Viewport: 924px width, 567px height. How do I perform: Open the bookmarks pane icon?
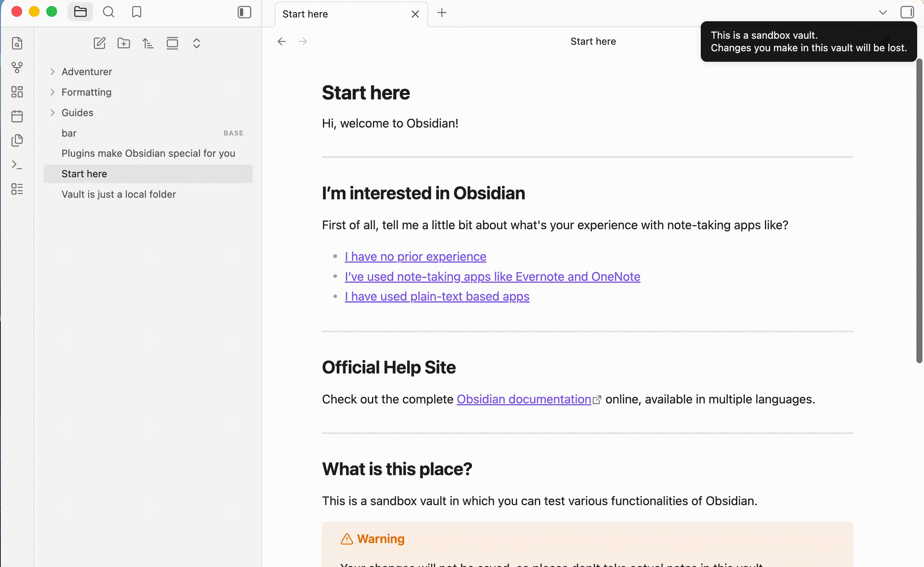click(x=137, y=12)
